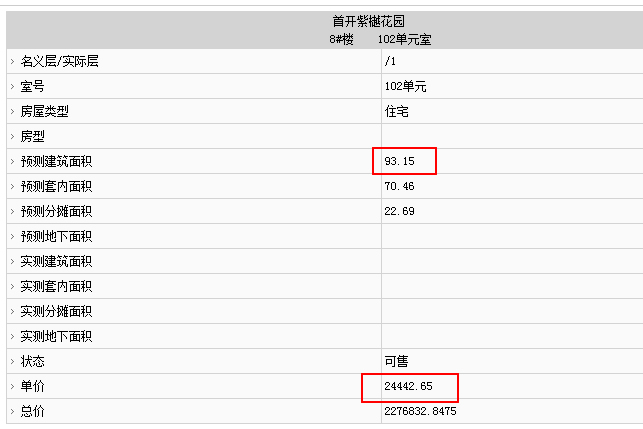This screenshot has width=643, height=429.
Task: Click the 102单元室 header text
Action: point(404,39)
